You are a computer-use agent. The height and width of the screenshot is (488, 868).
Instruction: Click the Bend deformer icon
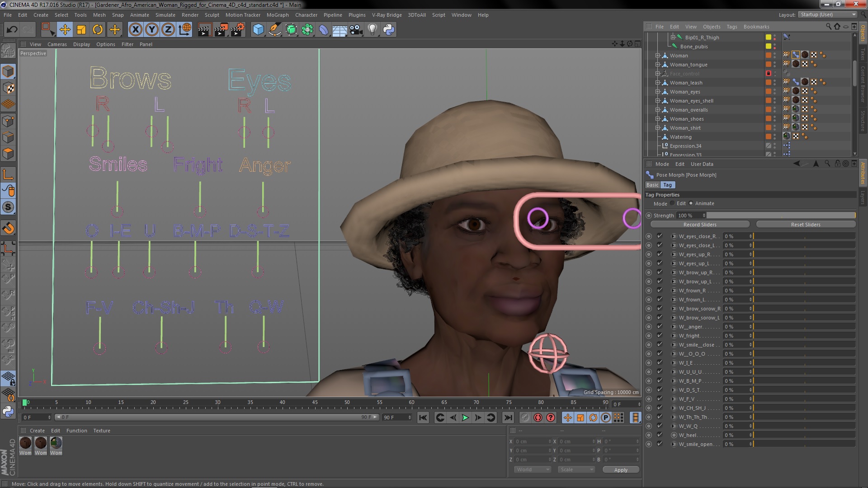tap(324, 30)
